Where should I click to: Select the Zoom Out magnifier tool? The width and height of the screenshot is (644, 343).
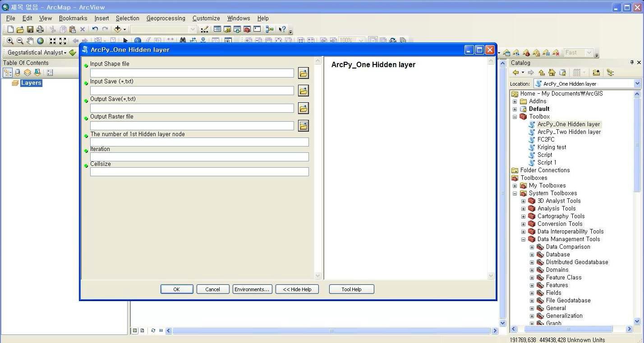click(20, 41)
